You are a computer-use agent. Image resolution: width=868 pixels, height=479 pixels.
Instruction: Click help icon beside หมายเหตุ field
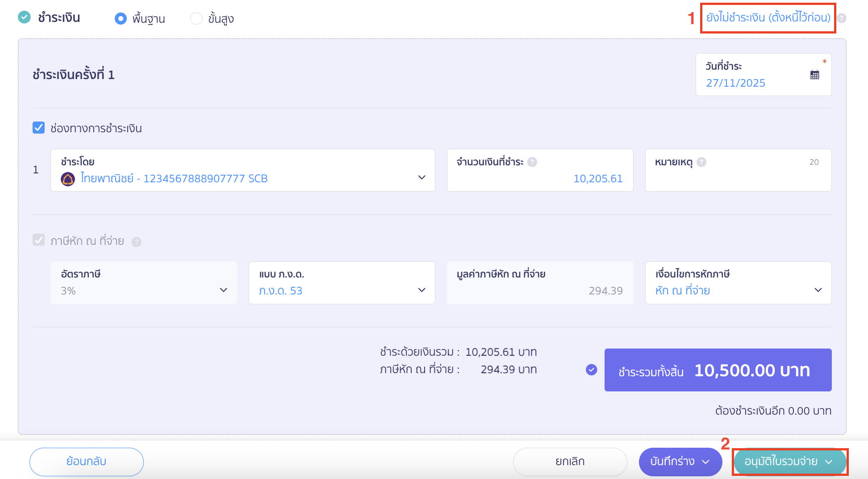click(x=702, y=162)
